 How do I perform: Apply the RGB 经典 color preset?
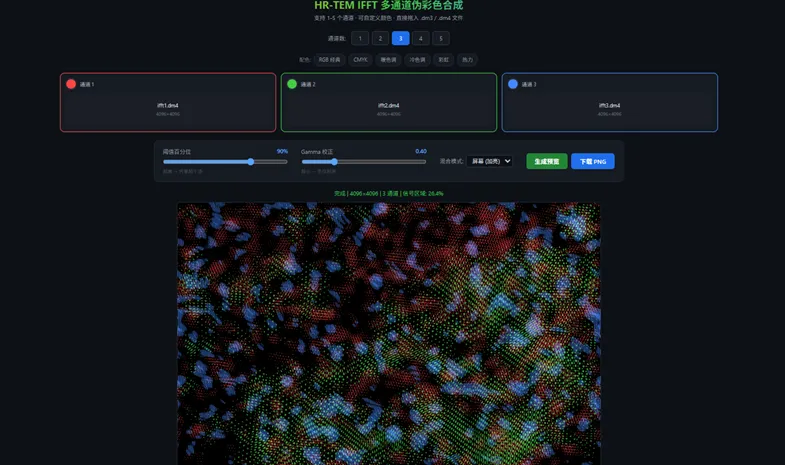(x=329, y=60)
